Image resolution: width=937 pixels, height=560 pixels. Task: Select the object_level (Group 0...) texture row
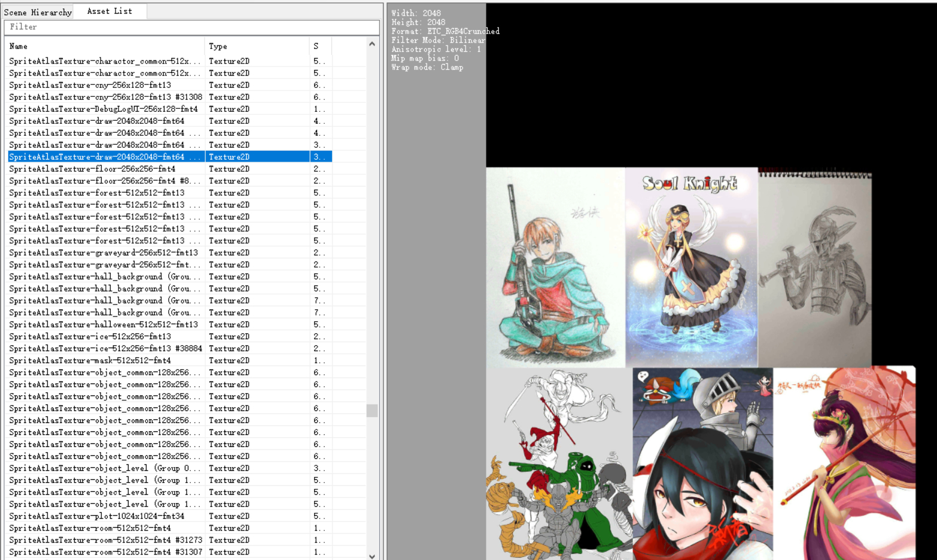170,468
